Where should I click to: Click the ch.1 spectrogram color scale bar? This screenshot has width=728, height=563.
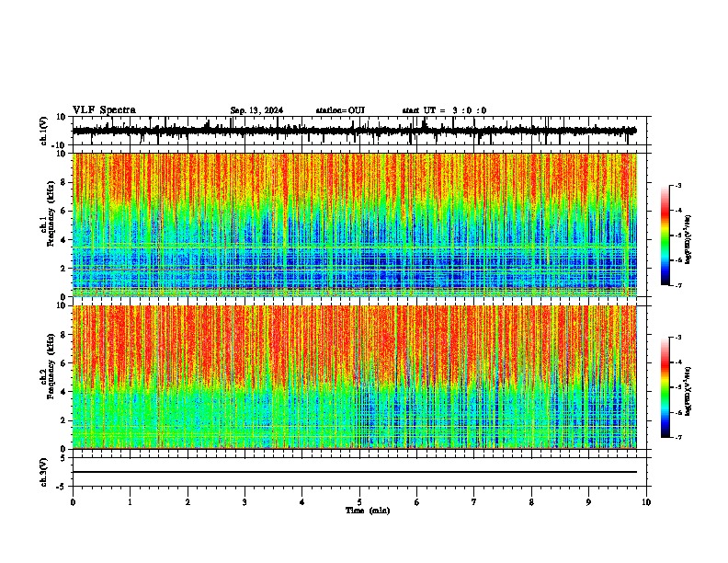pos(665,236)
